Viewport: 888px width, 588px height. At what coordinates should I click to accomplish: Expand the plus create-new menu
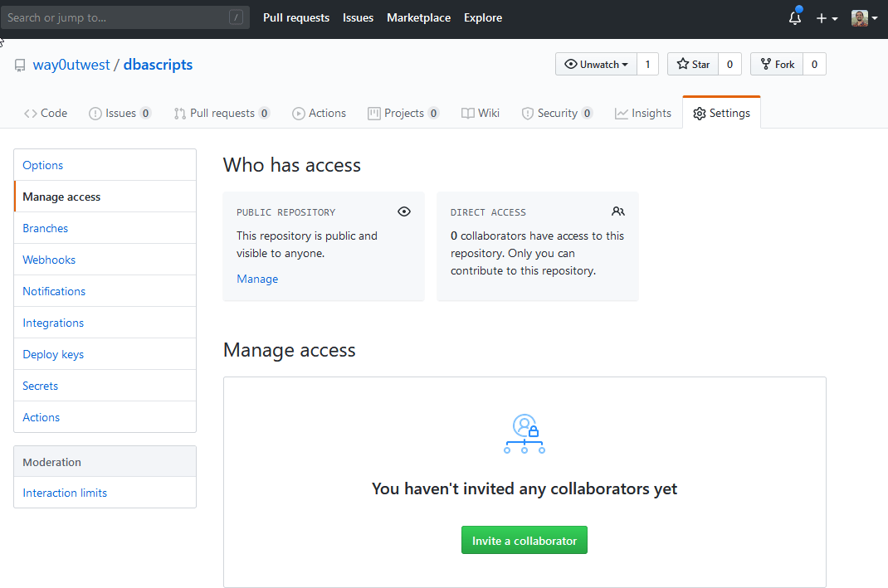coord(827,17)
